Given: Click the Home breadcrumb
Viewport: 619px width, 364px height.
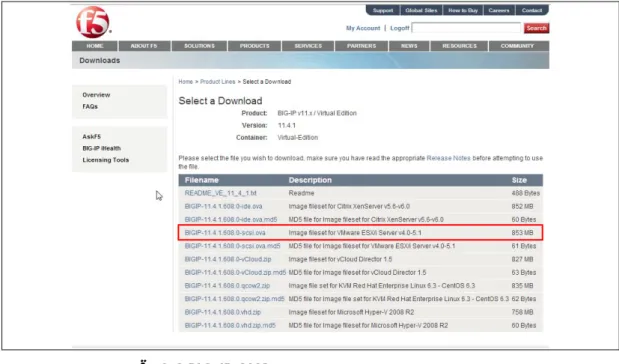Looking at the screenshot, I should pyautogui.click(x=186, y=82).
